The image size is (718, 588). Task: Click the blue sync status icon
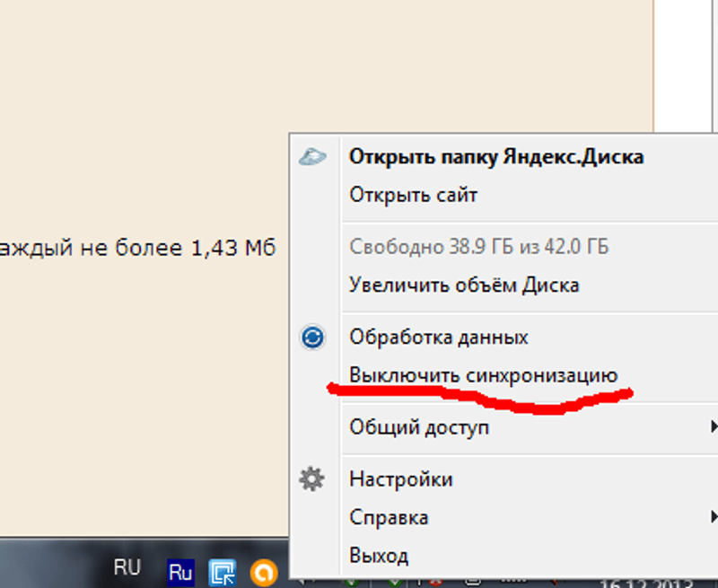[x=312, y=338]
